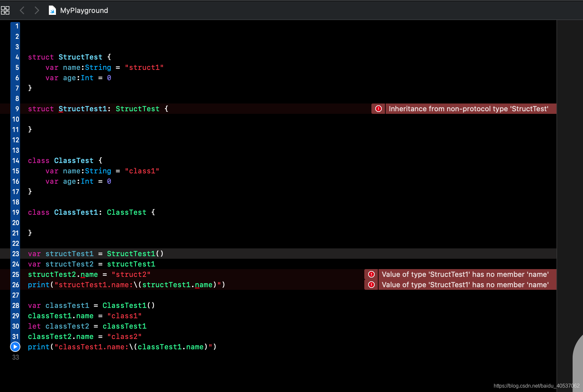The height and width of the screenshot is (392, 583).
Task: Click error icon on line 26 message
Action: pyautogui.click(x=371, y=285)
